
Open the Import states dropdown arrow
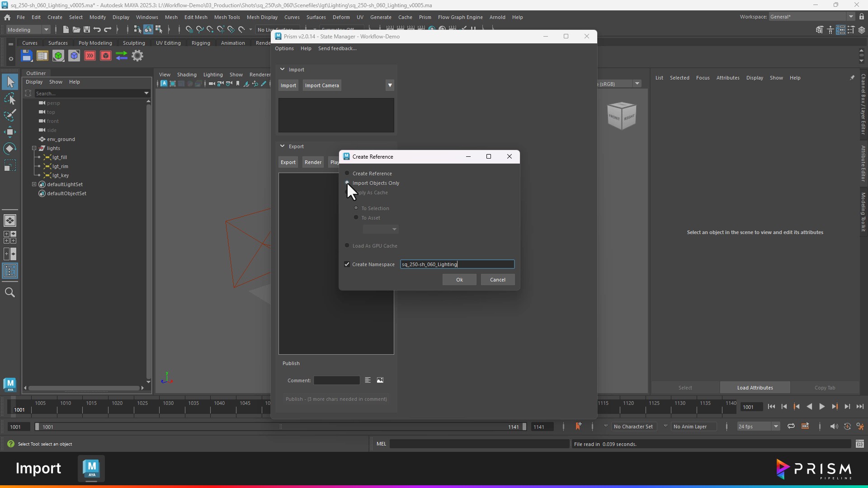[390, 85]
